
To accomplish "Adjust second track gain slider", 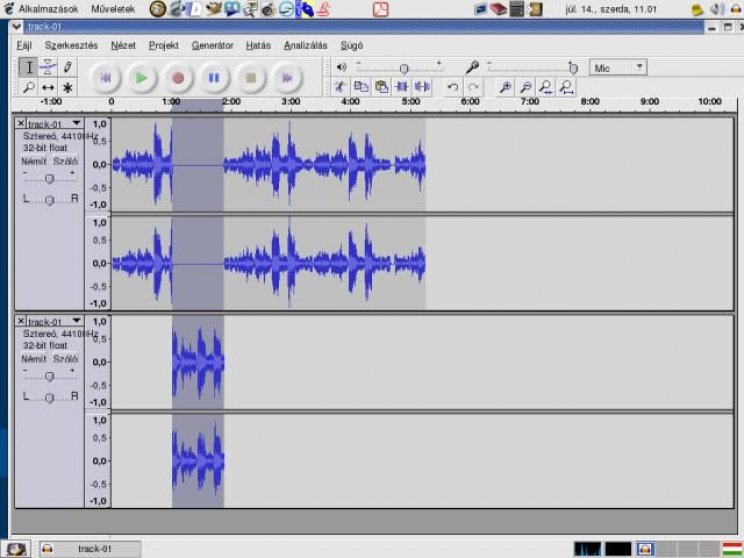I will [49, 376].
